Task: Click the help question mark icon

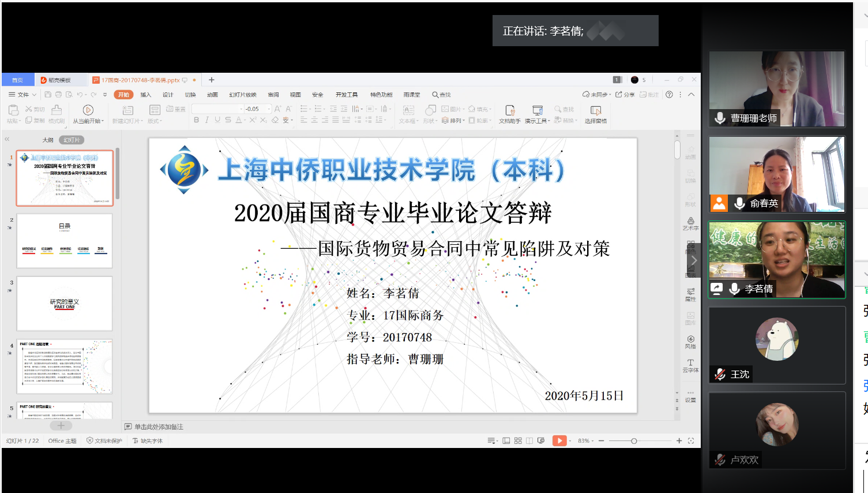Action: click(x=669, y=95)
